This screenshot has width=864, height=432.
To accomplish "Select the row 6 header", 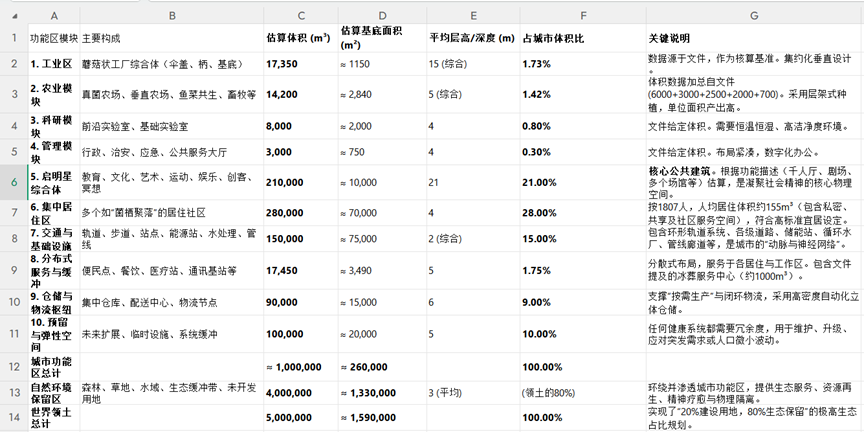I will tap(14, 183).
